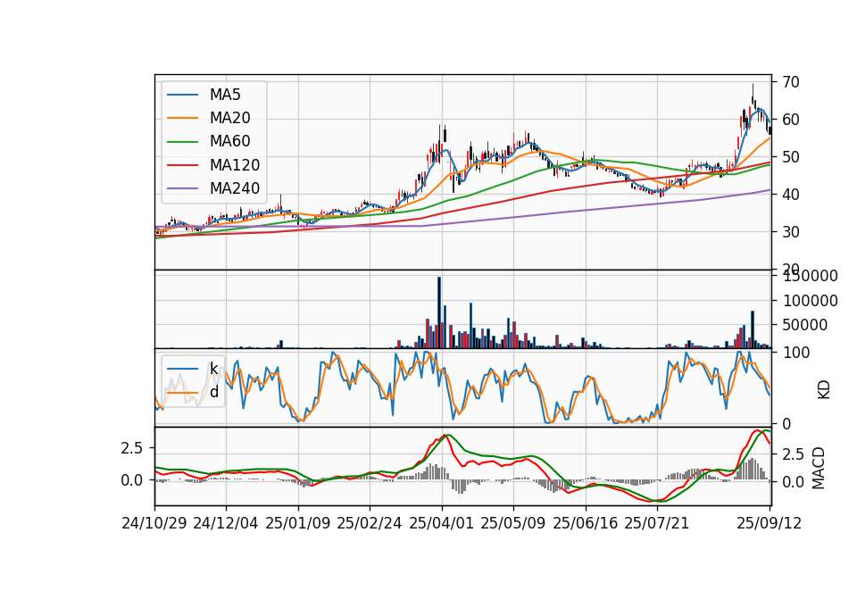The width and height of the screenshot is (857, 616).
Task: Click the price axis value 70
Action: pos(791,82)
